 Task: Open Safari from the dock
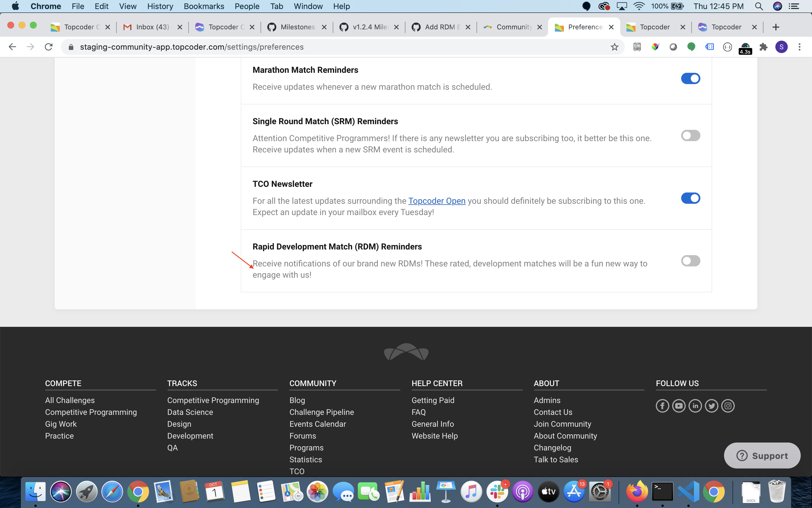pos(112,492)
